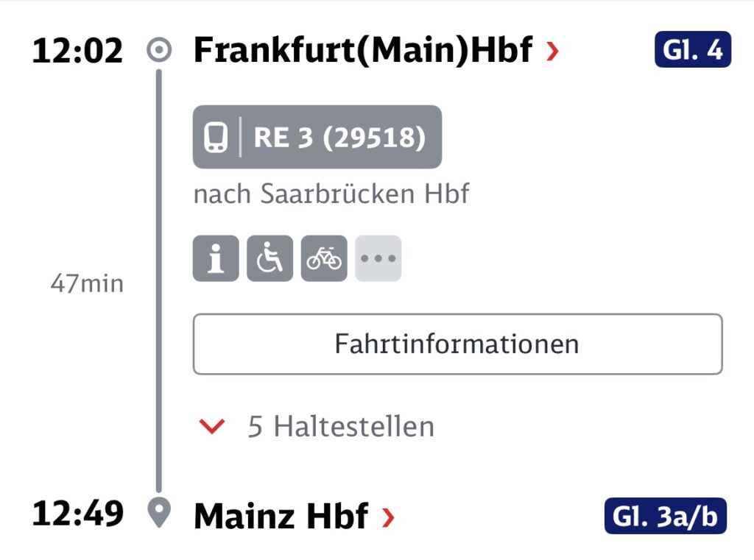This screenshot has width=754, height=560.
Task: Click the 12:49 arrival time
Action: pos(77,514)
